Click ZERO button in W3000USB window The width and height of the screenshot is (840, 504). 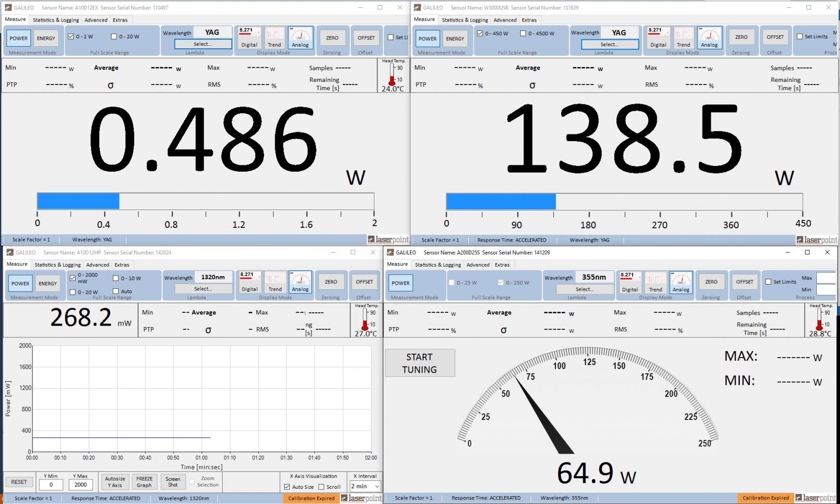(741, 37)
